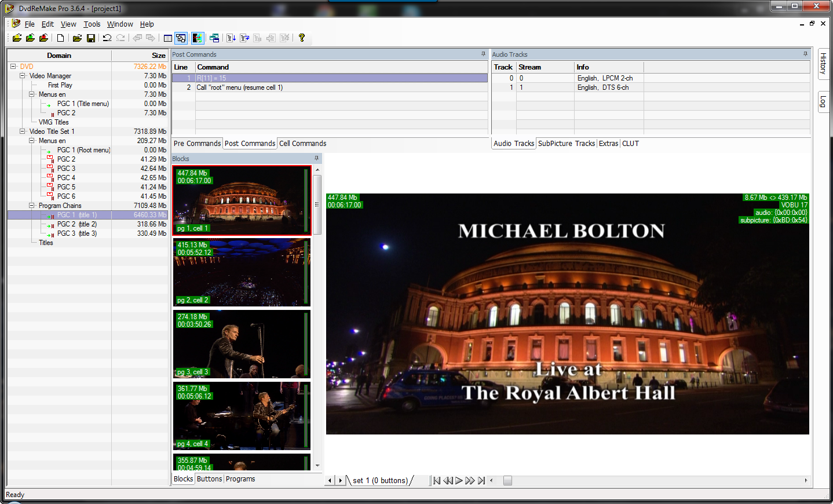The image size is (833, 504).
Task: Select the pg 2, cell 2 thumbnail
Action: click(242, 272)
